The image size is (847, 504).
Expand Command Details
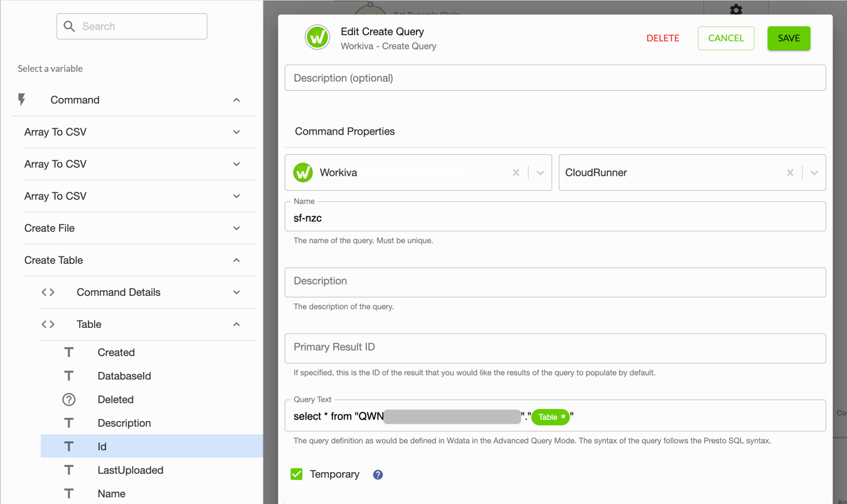click(237, 292)
